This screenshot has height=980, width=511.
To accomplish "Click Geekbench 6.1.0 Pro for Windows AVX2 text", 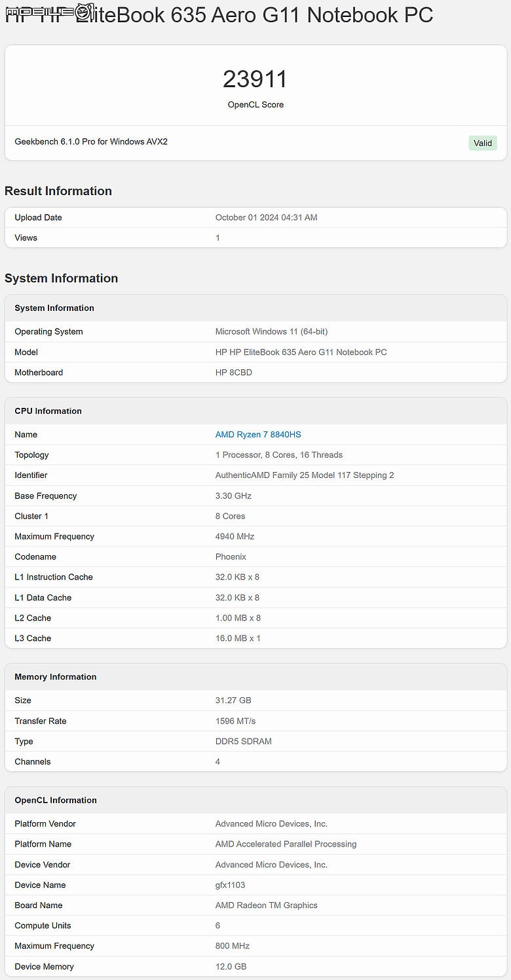I will click(91, 141).
